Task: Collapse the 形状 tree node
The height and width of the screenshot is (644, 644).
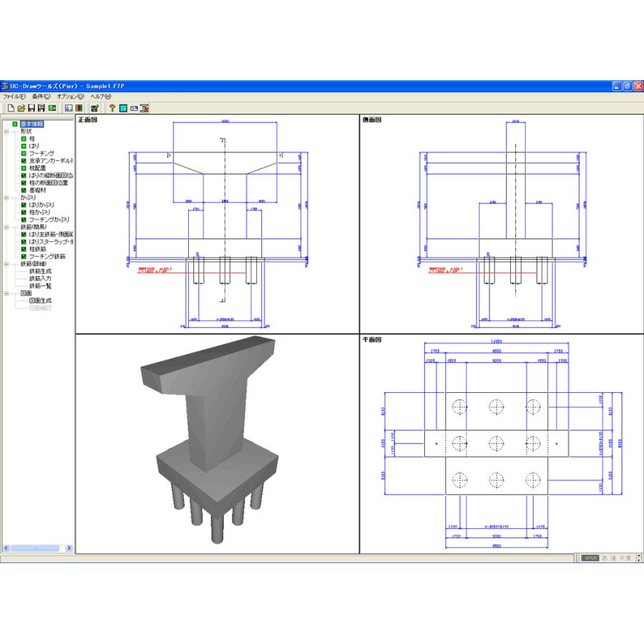Action: (7, 132)
